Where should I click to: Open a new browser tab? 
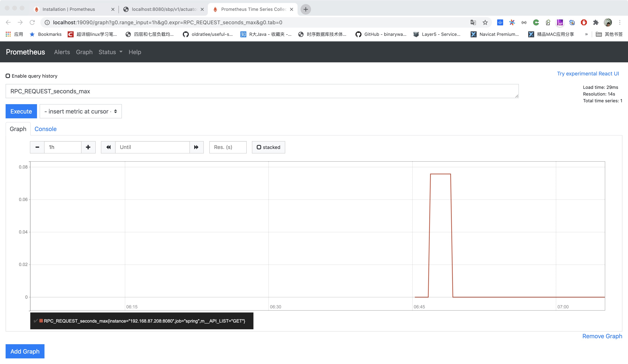[x=306, y=9]
